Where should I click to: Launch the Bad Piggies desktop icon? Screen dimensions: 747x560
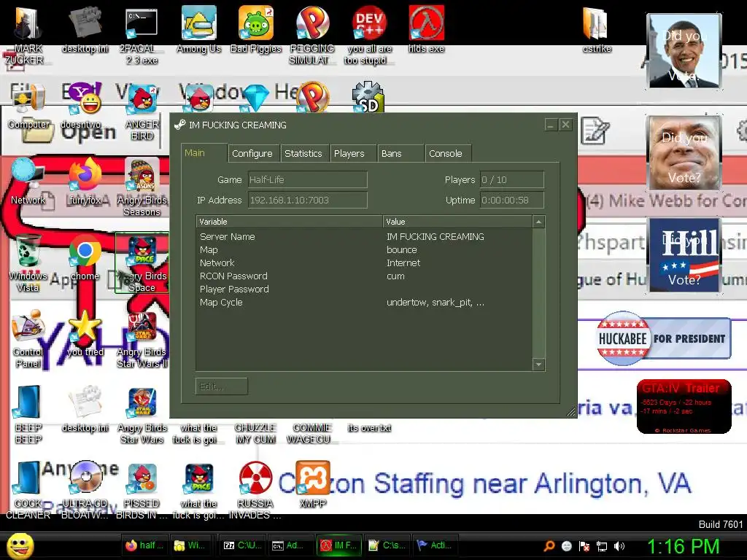click(x=256, y=23)
